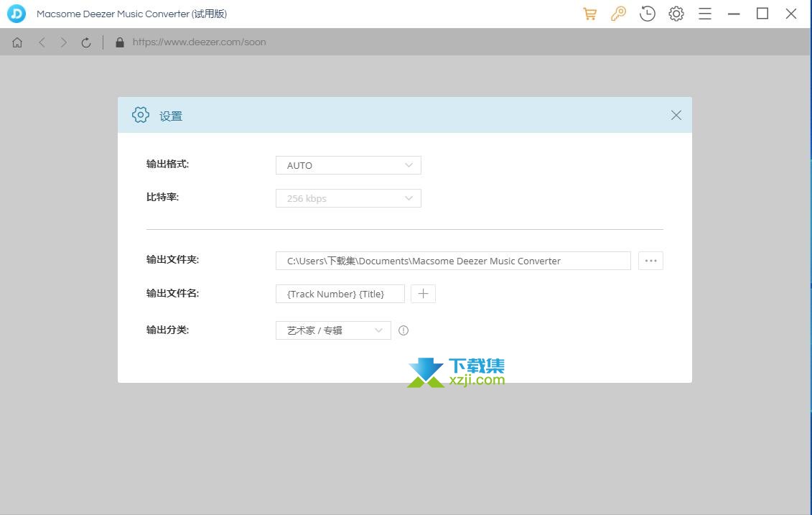
Task: Click the 输出分类 label text
Action: point(167,330)
